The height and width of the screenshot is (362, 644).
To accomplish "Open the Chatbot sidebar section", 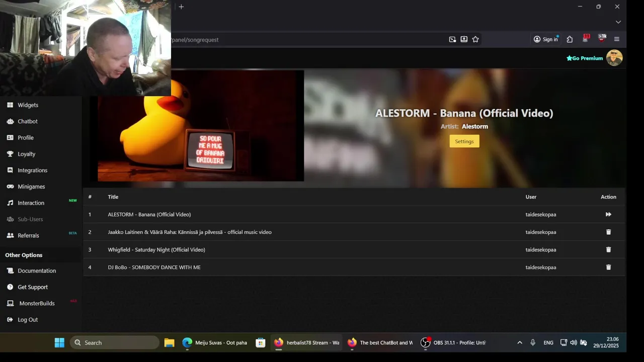I will point(28,121).
